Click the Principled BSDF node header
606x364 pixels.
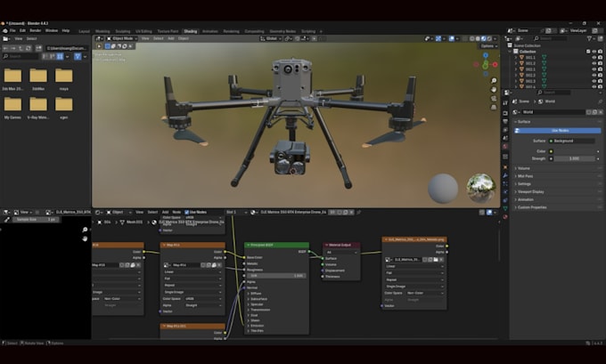(x=276, y=245)
